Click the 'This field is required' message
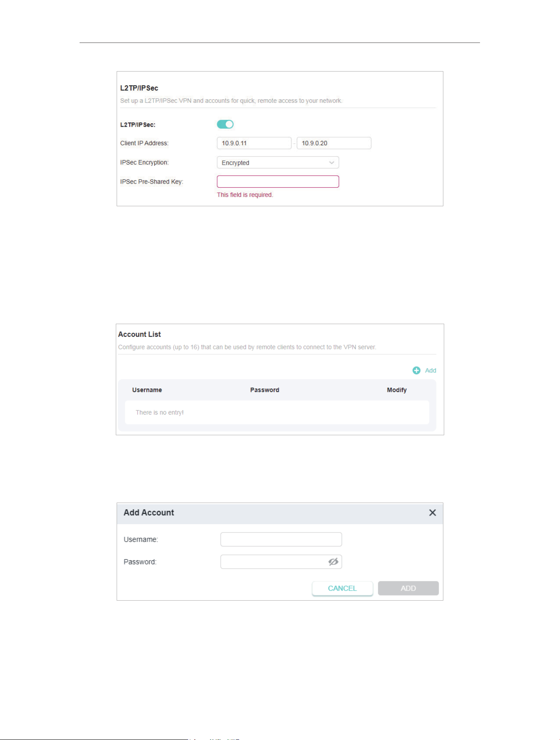560x740 pixels. (245, 195)
